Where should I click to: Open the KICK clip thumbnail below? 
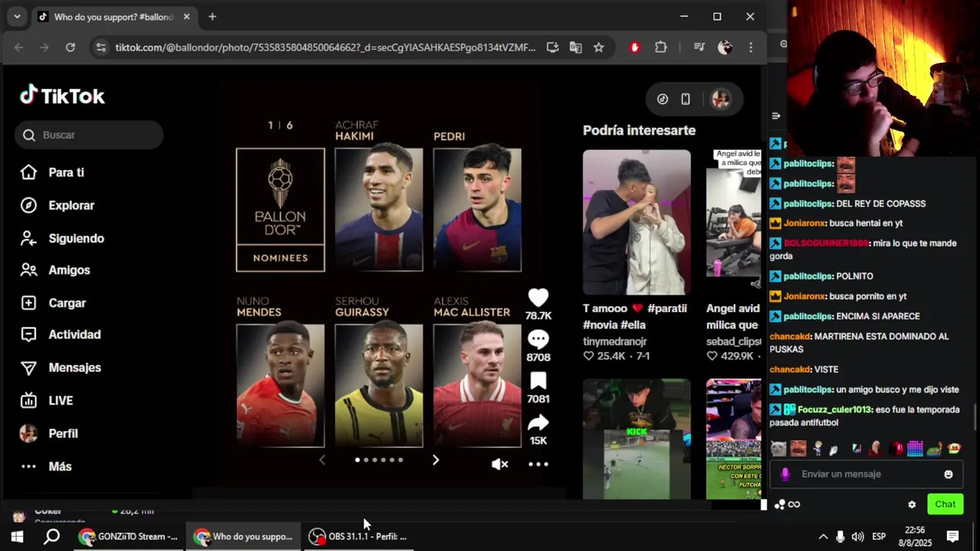(x=636, y=439)
